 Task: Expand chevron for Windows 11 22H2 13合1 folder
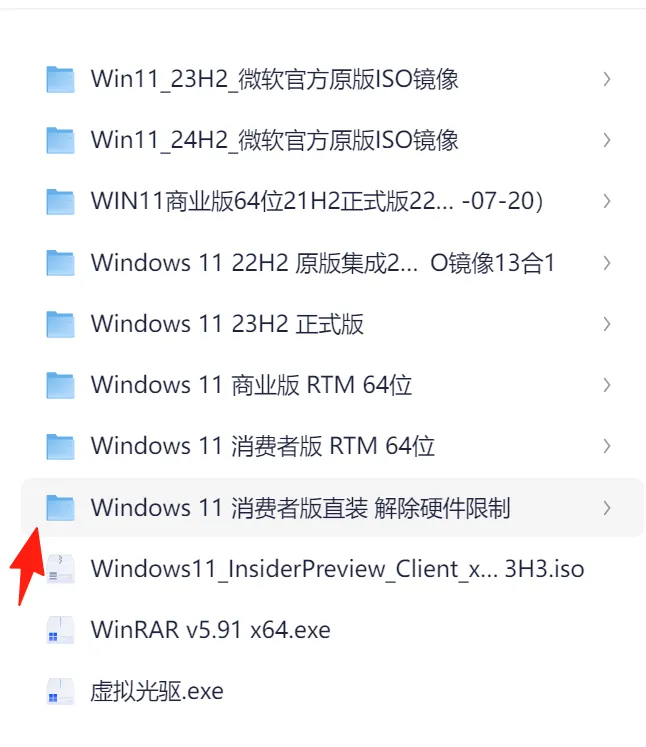coord(606,262)
